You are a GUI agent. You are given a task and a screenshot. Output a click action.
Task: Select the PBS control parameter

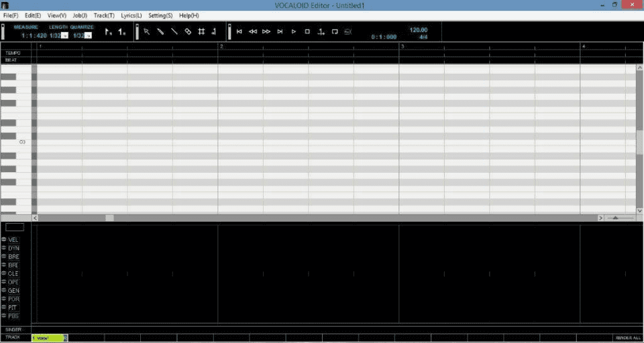[x=13, y=316]
